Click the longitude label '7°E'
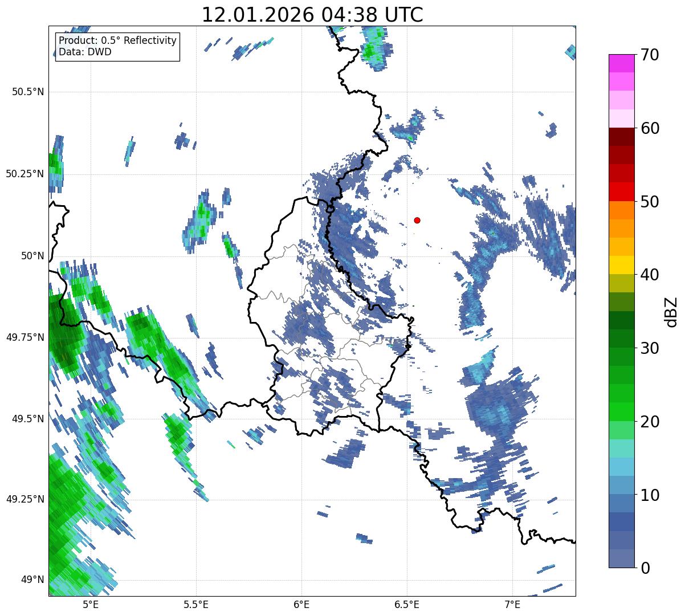This screenshot has width=685, height=616. coord(512,604)
